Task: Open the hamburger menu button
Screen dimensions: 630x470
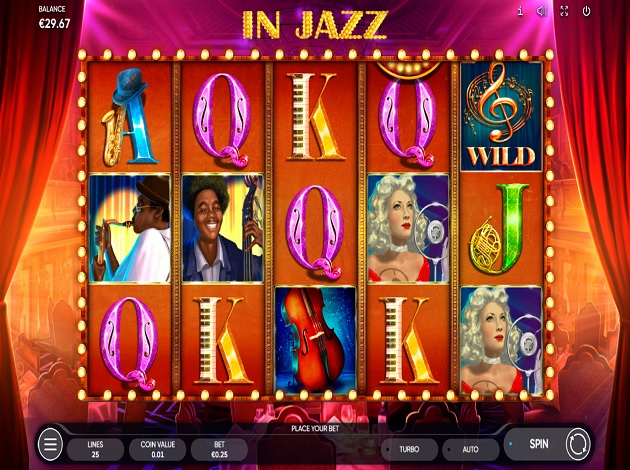Action: pyautogui.click(x=50, y=444)
